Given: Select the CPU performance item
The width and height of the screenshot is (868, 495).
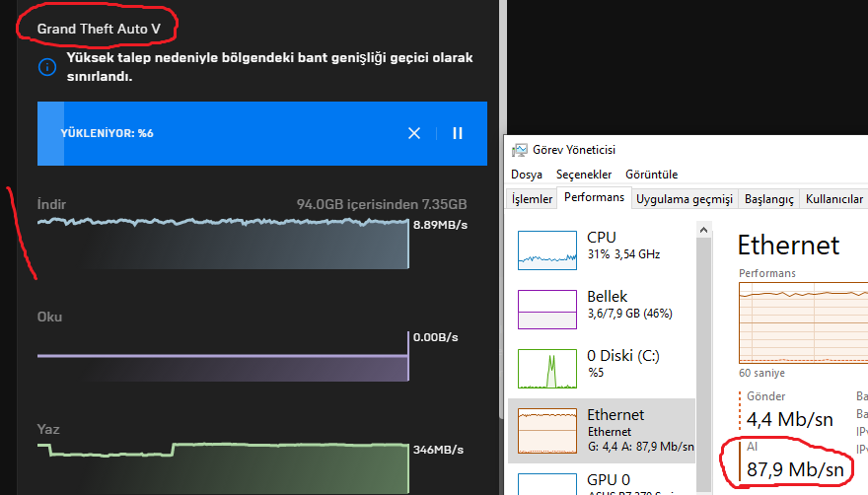Looking at the screenshot, I should [602, 249].
